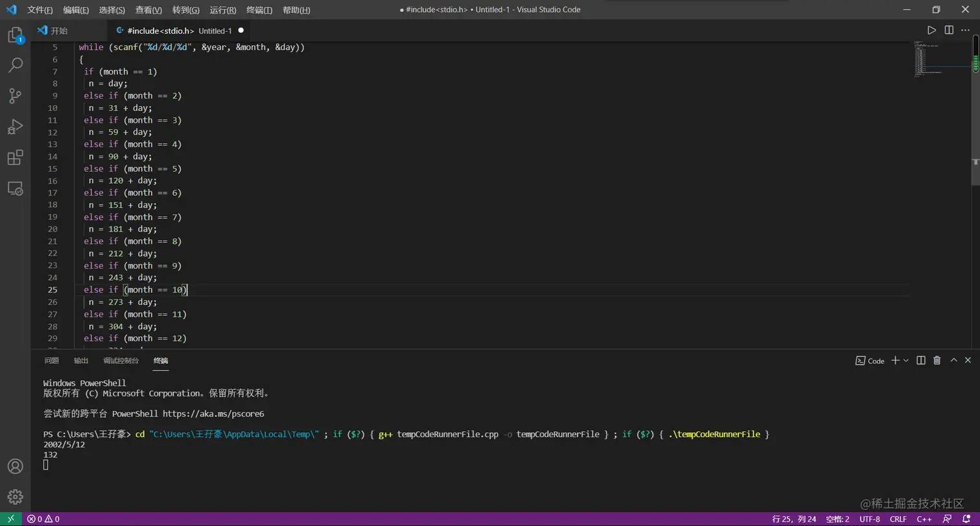Click the line 'else if (month == 12)'
Screen dimensions: 980x526
[135, 339]
